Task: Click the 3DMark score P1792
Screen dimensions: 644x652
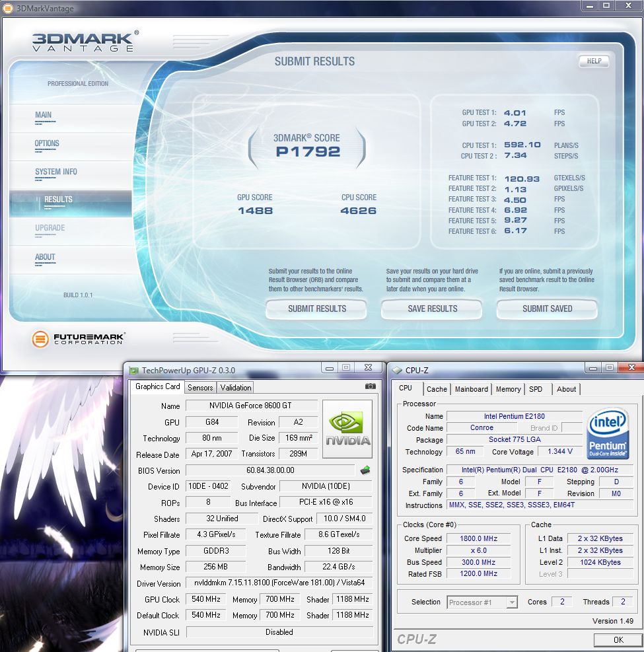Action: (308, 152)
